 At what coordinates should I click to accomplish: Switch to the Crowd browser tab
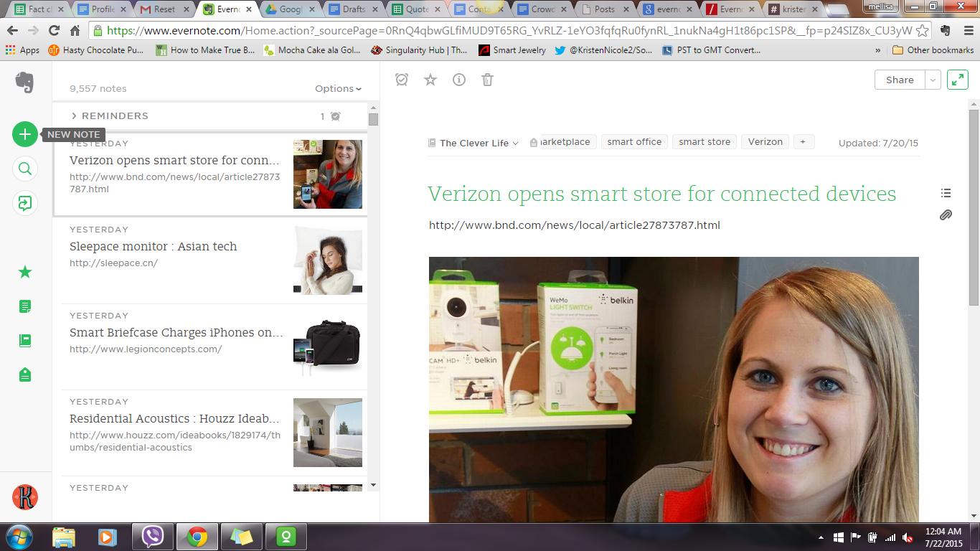[543, 9]
